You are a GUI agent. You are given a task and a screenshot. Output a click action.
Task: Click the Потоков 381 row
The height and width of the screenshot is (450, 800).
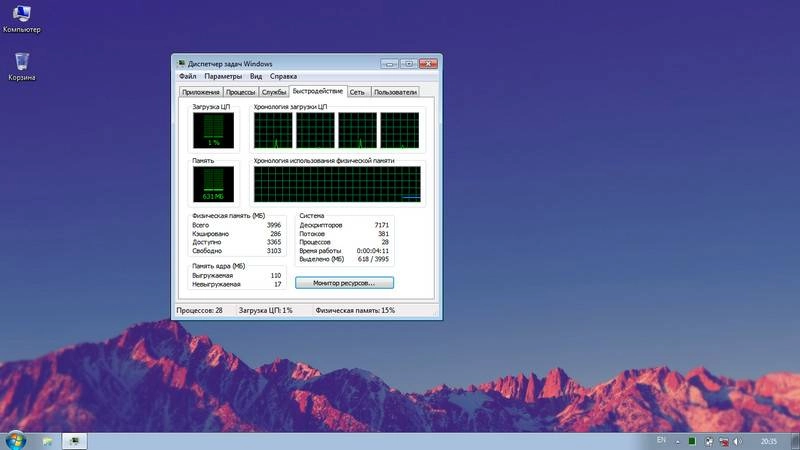tap(344, 234)
